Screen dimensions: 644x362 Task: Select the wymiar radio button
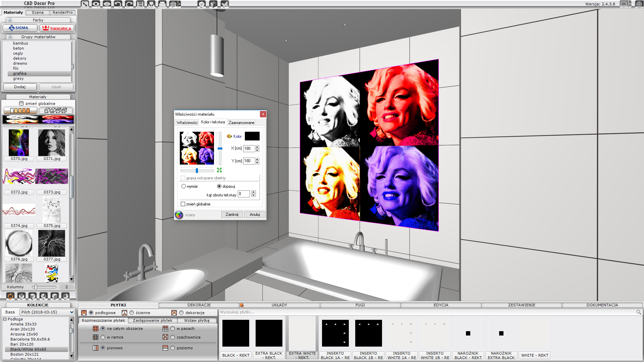(x=183, y=186)
